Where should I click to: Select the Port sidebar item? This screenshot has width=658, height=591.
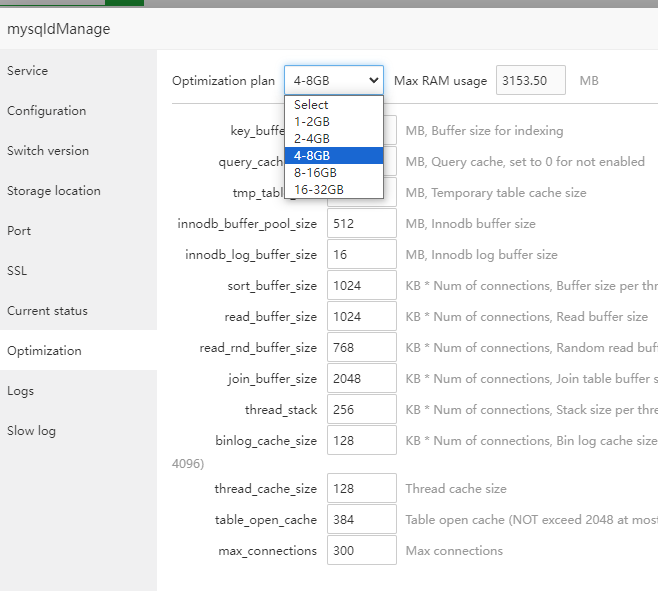[x=19, y=231]
